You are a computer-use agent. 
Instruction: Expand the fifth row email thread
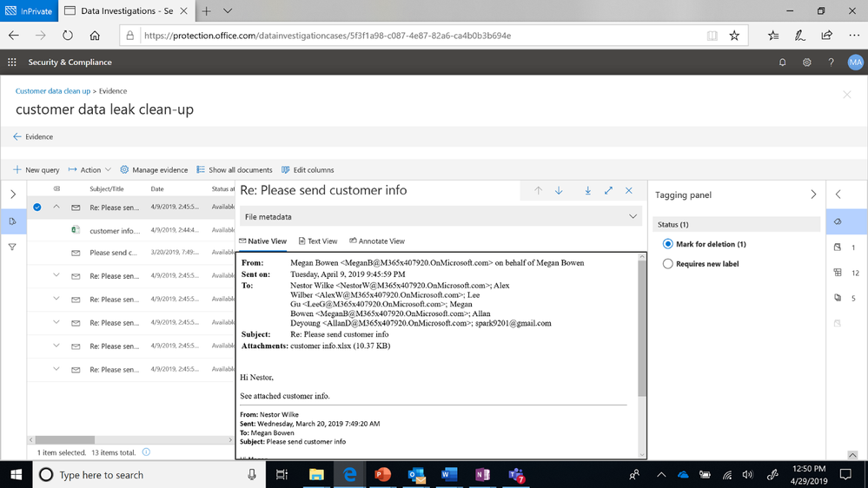[56, 299]
